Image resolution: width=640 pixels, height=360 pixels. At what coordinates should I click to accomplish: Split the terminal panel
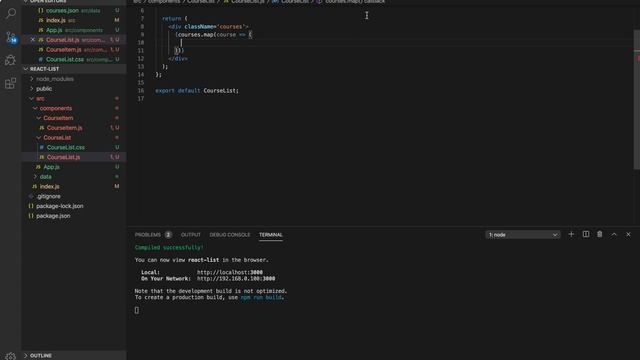point(586,234)
